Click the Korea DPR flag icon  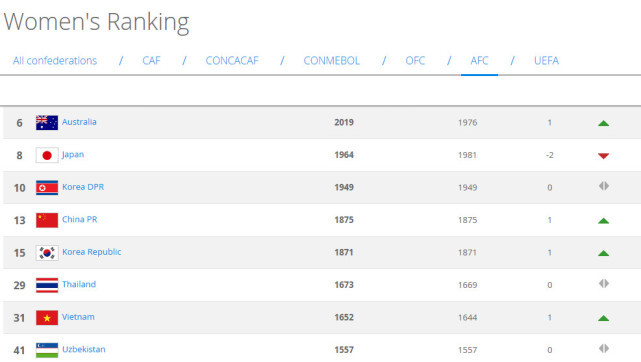(47, 188)
